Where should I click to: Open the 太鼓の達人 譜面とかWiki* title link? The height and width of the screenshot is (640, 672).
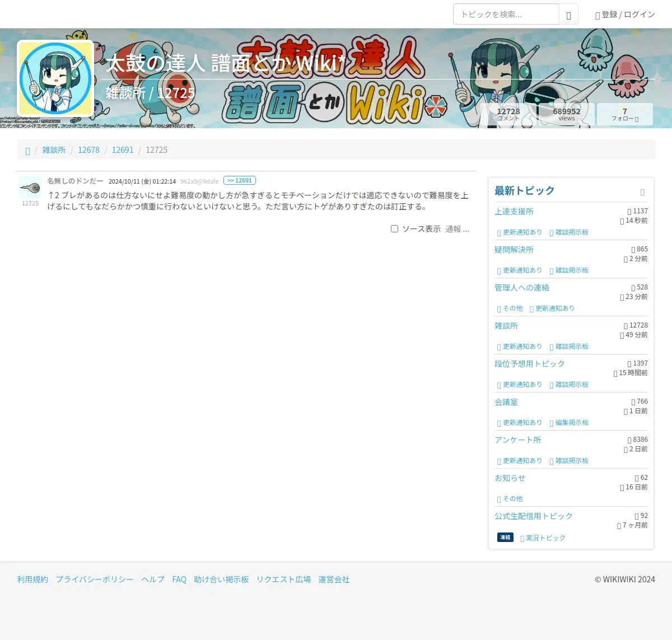coord(226,63)
